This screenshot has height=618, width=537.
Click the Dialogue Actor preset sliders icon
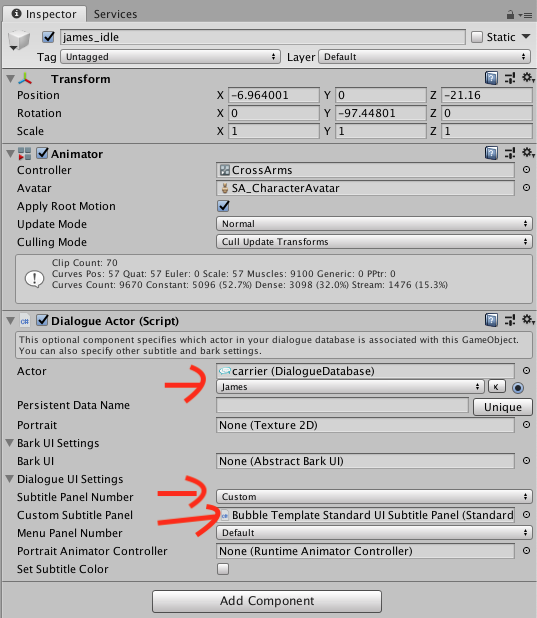pyautogui.click(x=510, y=320)
